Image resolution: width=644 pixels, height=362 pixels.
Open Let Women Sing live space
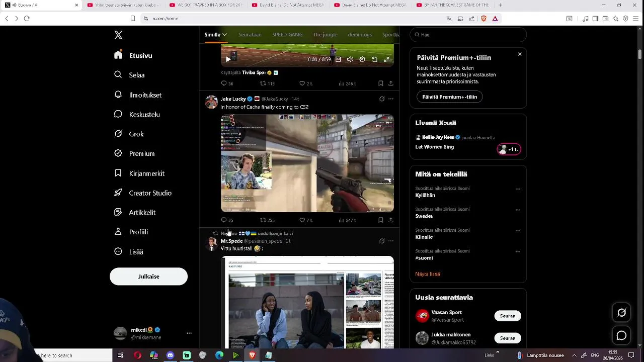(x=468, y=143)
